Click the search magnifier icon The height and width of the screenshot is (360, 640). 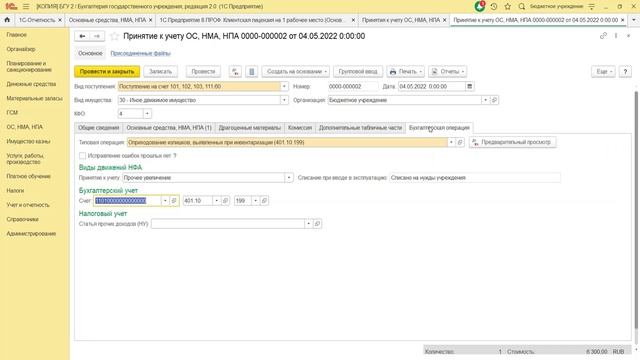[522, 7]
